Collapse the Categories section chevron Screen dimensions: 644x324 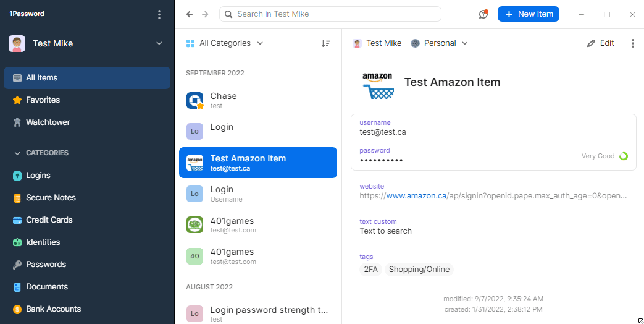[x=17, y=153]
